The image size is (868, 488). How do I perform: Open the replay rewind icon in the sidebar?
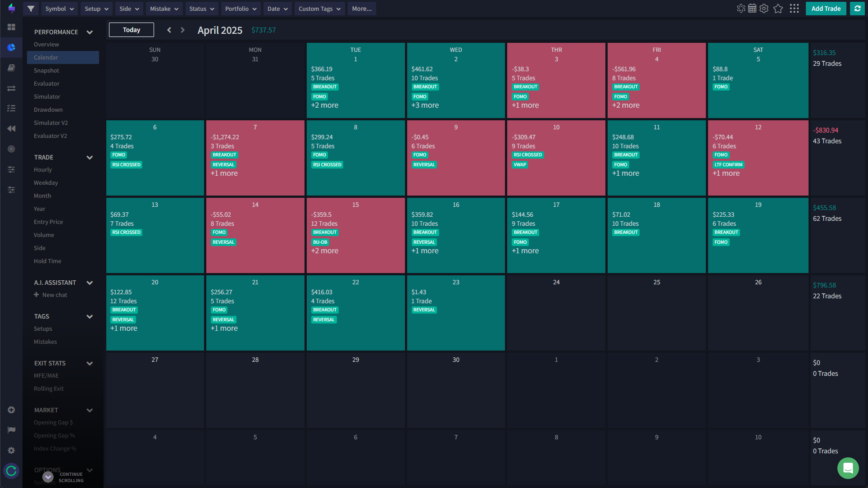pos(11,128)
